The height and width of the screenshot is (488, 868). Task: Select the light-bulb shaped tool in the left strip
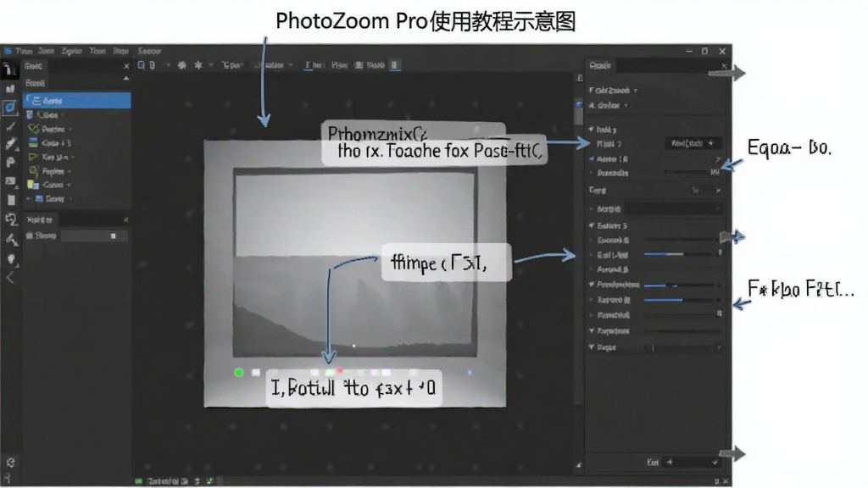[11, 259]
